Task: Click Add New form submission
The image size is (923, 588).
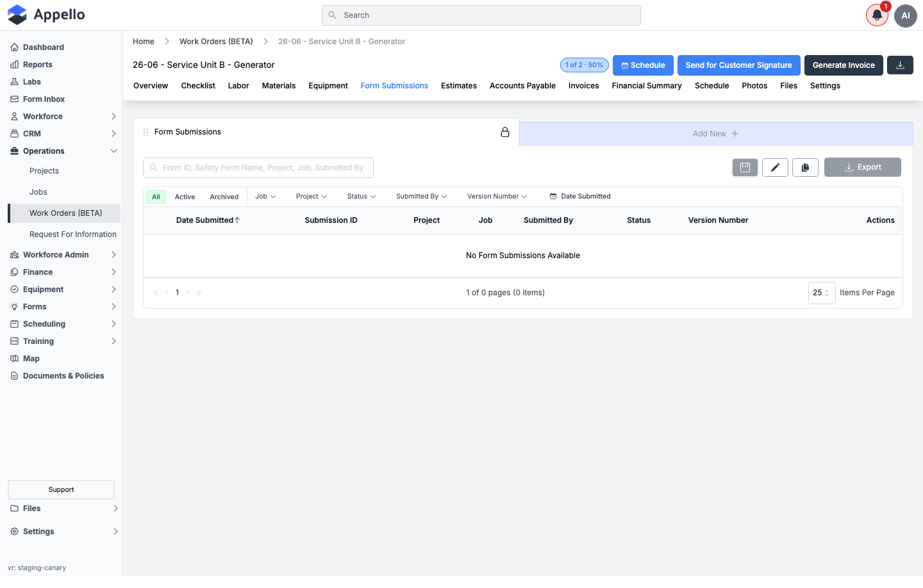Action: pos(715,134)
